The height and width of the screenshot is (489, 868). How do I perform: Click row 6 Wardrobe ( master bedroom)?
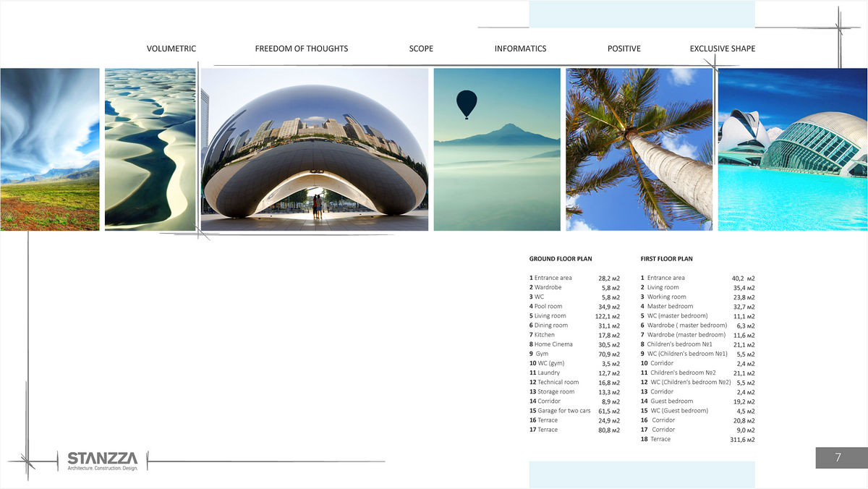(697, 326)
